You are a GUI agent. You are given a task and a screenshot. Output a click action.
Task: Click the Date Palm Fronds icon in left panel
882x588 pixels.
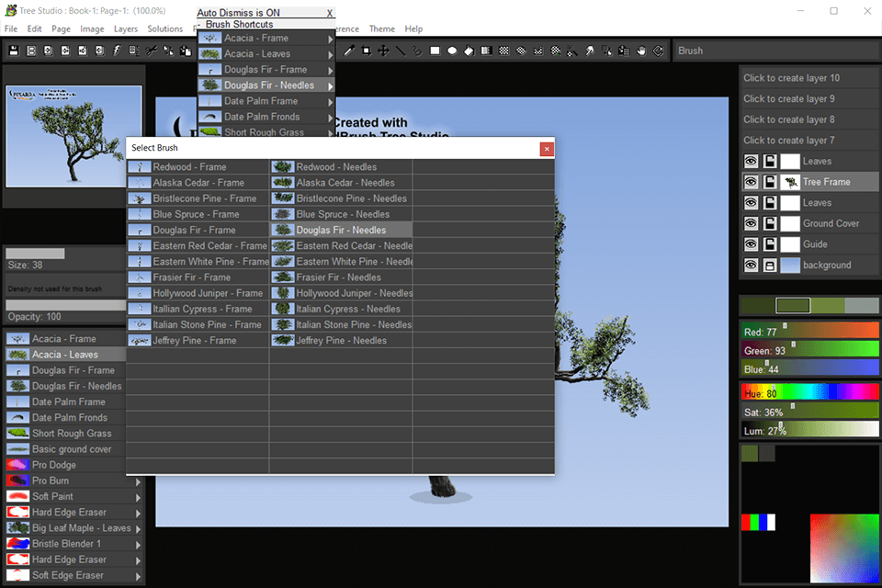17,417
